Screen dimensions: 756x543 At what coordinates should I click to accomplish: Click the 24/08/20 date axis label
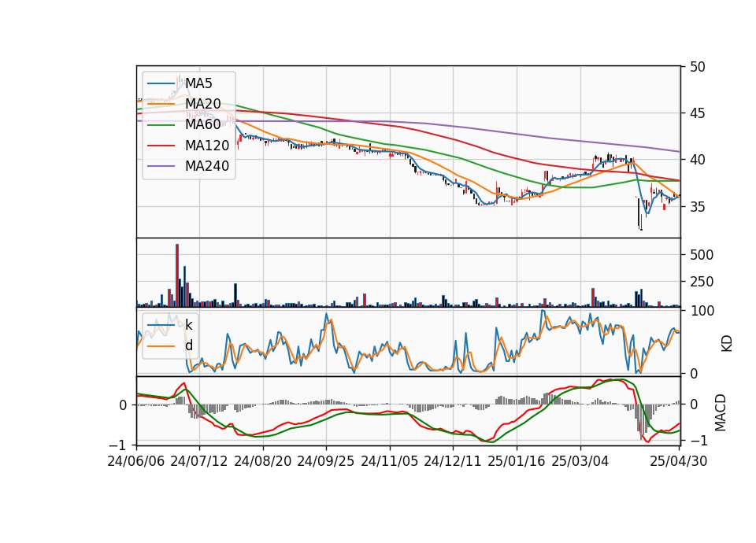(x=263, y=461)
